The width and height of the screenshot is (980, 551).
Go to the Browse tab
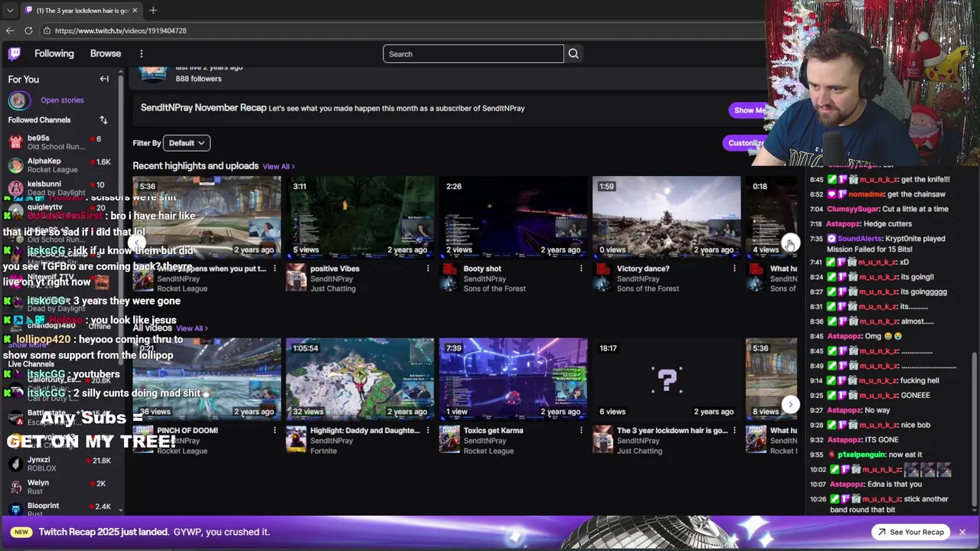(106, 54)
